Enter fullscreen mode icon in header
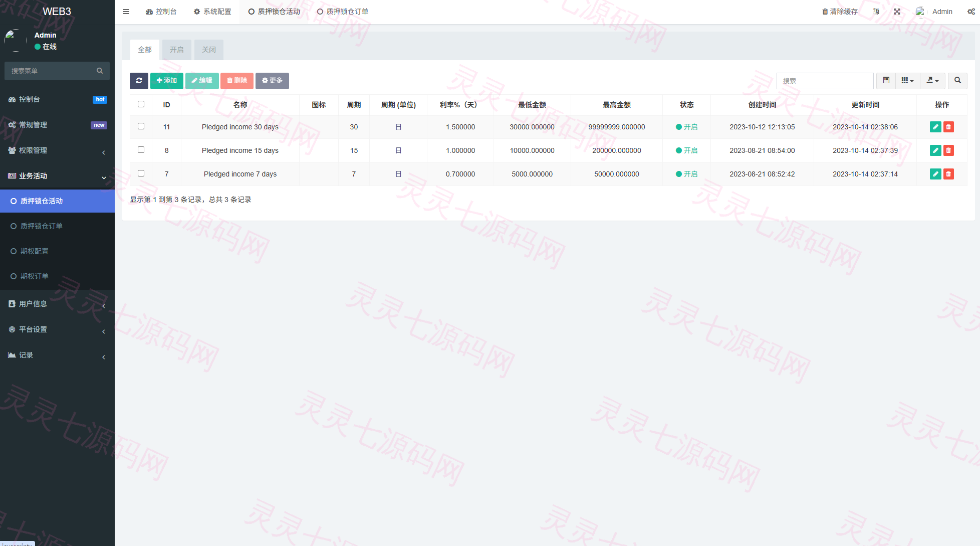The height and width of the screenshot is (546, 980). (897, 12)
